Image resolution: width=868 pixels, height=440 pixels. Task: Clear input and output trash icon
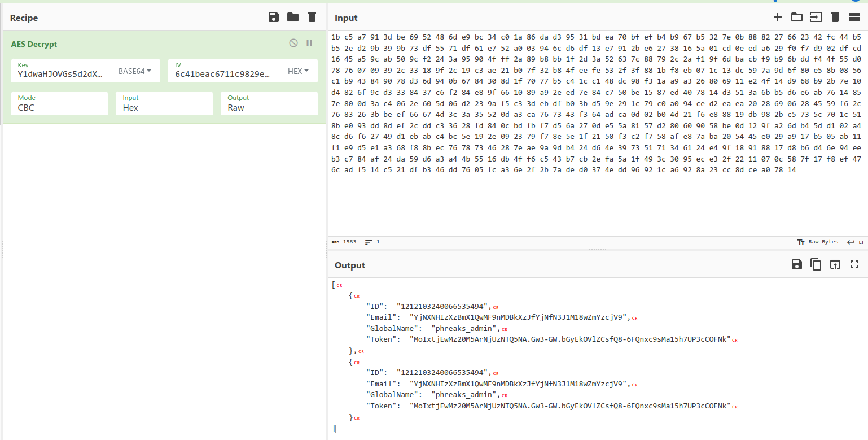(835, 17)
